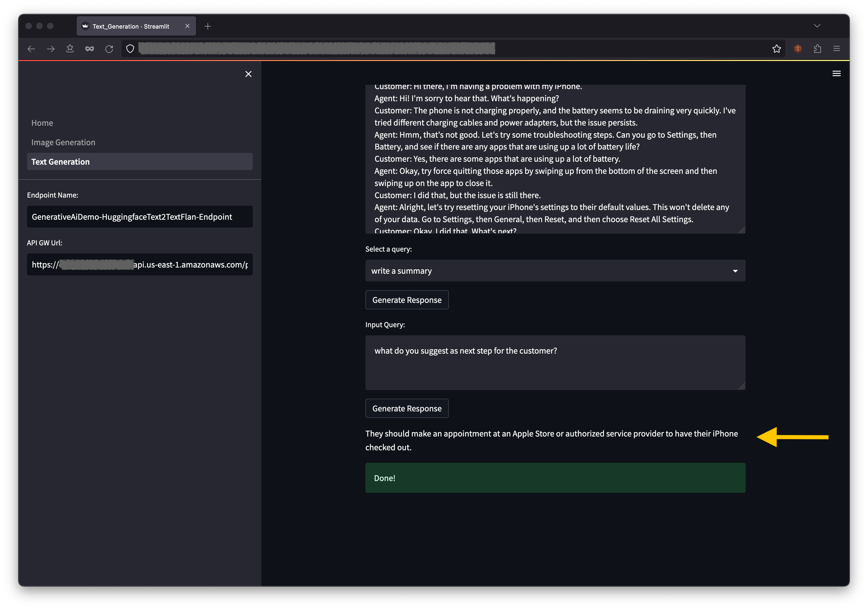Open a new browser tab
Screen dimensions: 868x609
208,26
